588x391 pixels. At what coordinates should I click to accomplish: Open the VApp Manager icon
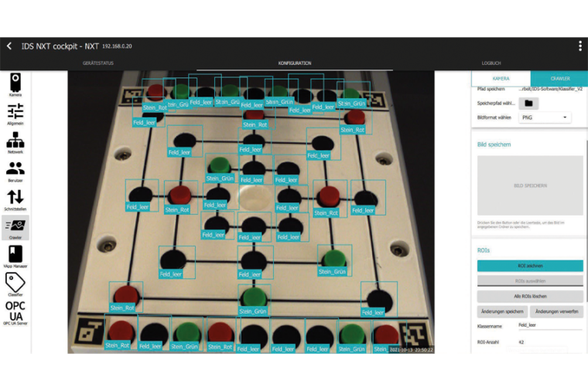coord(15,256)
